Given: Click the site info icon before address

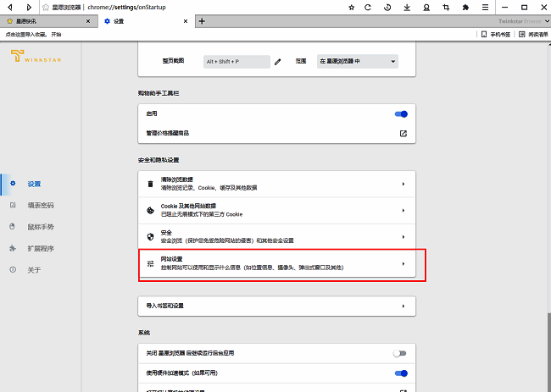Looking at the screenshot, I should (x=46, y=8).
